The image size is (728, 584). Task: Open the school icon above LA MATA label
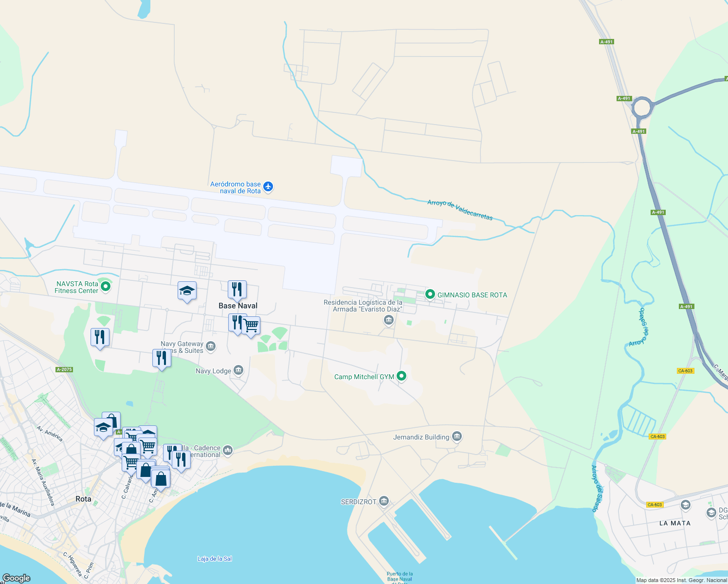686,505
